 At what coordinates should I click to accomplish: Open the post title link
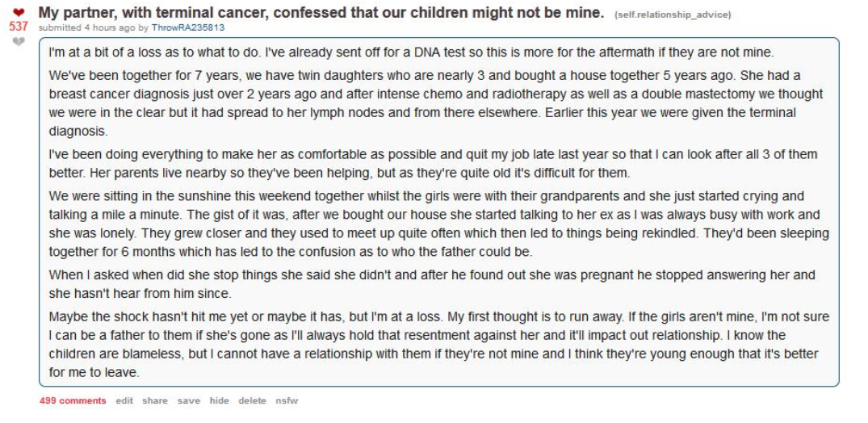pos(321,13)
